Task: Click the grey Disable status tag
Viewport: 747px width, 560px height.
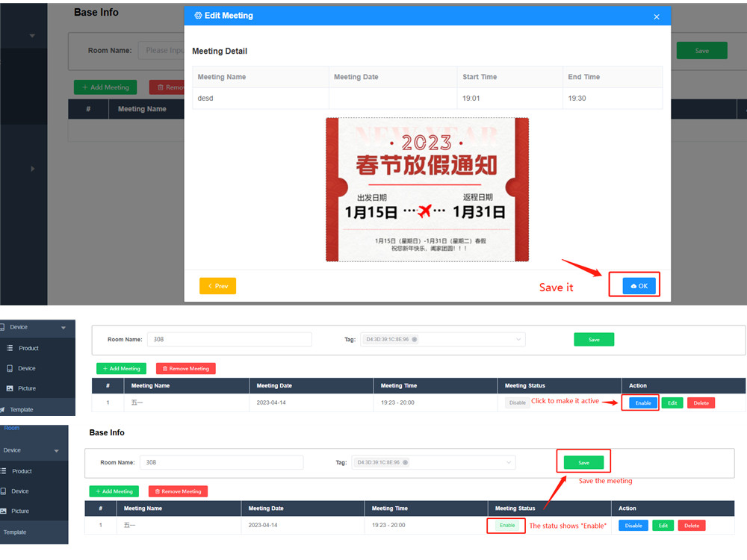Action: [x=517, y=403]
